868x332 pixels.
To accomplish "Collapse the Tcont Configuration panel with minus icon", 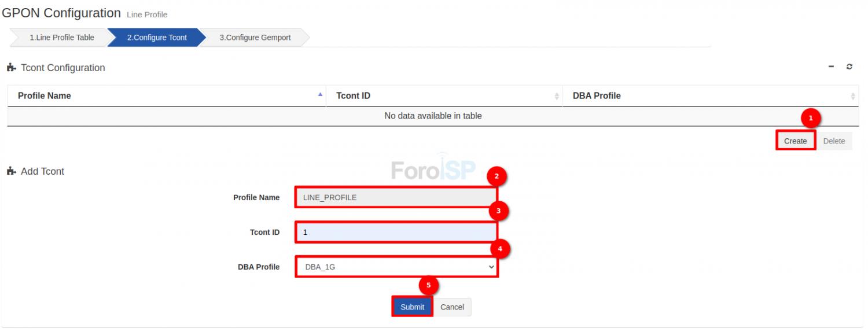I will pyautogui.click(x=832, y=67).
